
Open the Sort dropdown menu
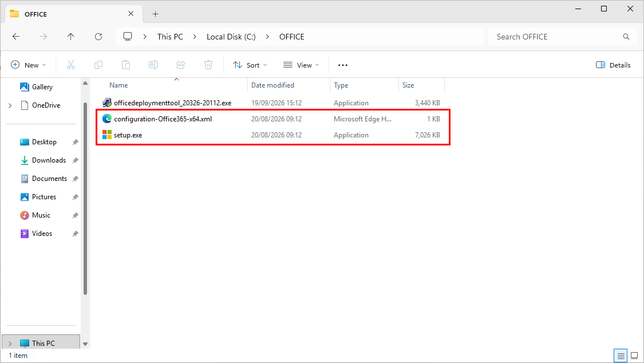pos(250,65)
